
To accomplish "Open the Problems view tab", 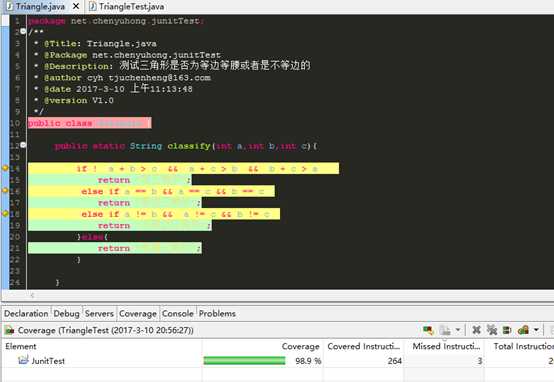I will point(217,313).
